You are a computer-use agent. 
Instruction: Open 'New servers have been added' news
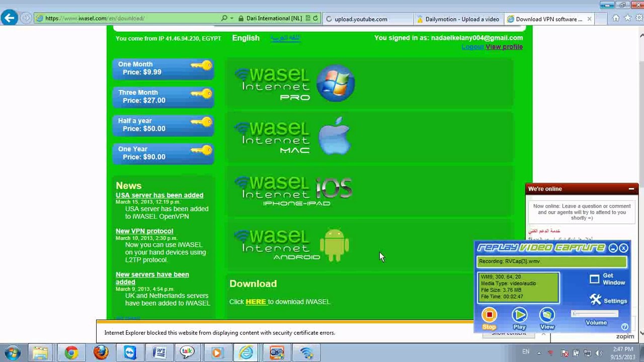pos(152,278)
